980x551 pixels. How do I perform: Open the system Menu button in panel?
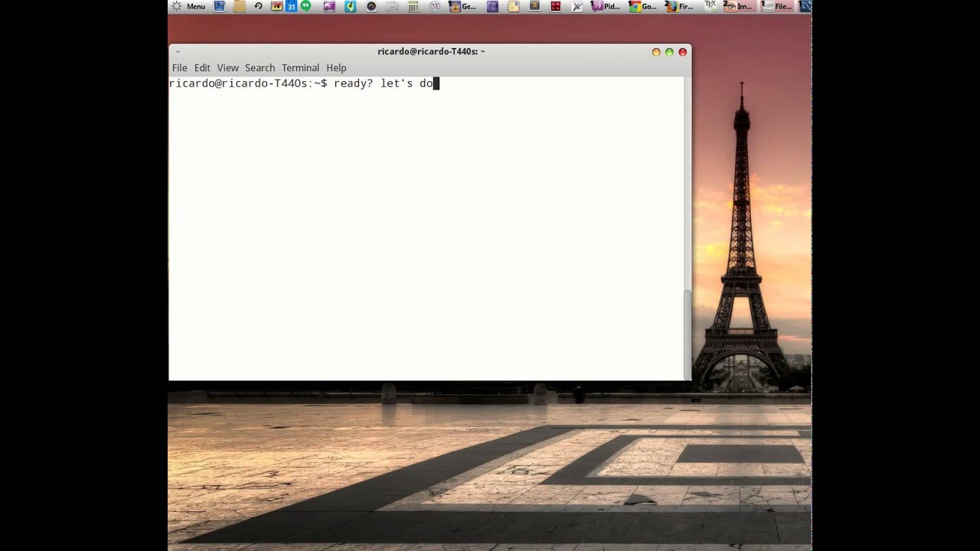click(188, 6)
